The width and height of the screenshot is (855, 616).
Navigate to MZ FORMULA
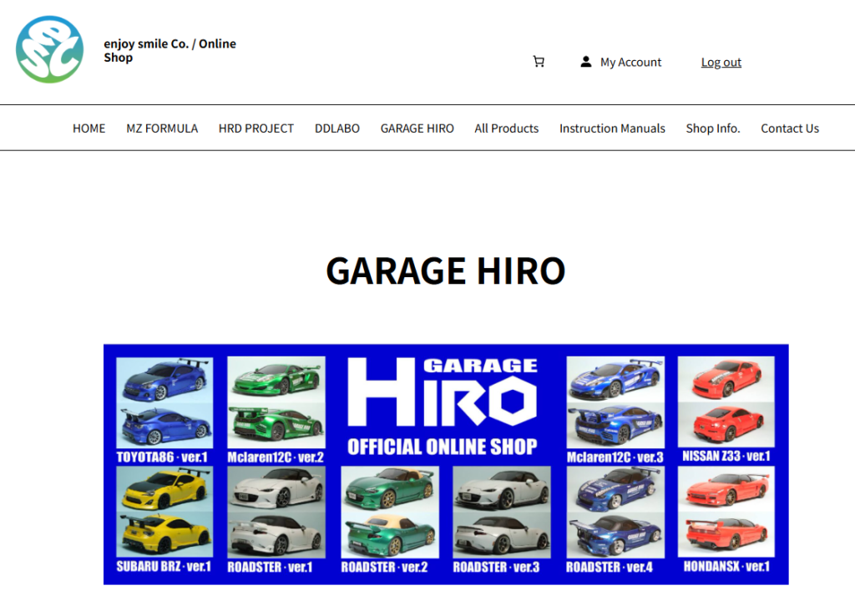162,128
